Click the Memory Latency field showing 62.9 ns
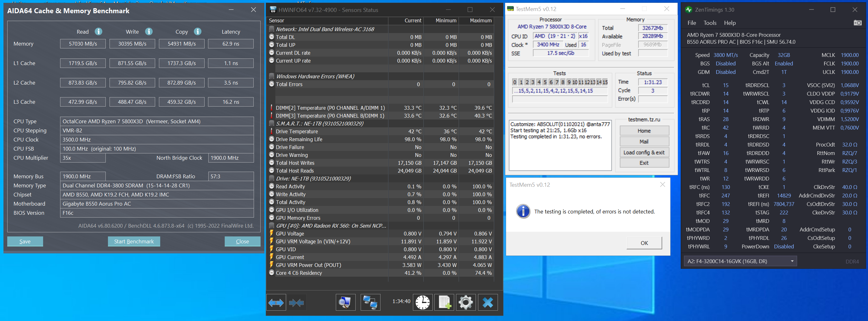The image size is (868, 321). point(231,44)
